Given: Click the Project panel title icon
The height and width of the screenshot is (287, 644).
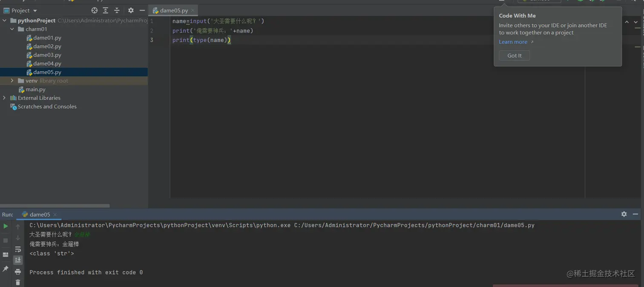Looking at the screenshot, I should coord(6,11).
